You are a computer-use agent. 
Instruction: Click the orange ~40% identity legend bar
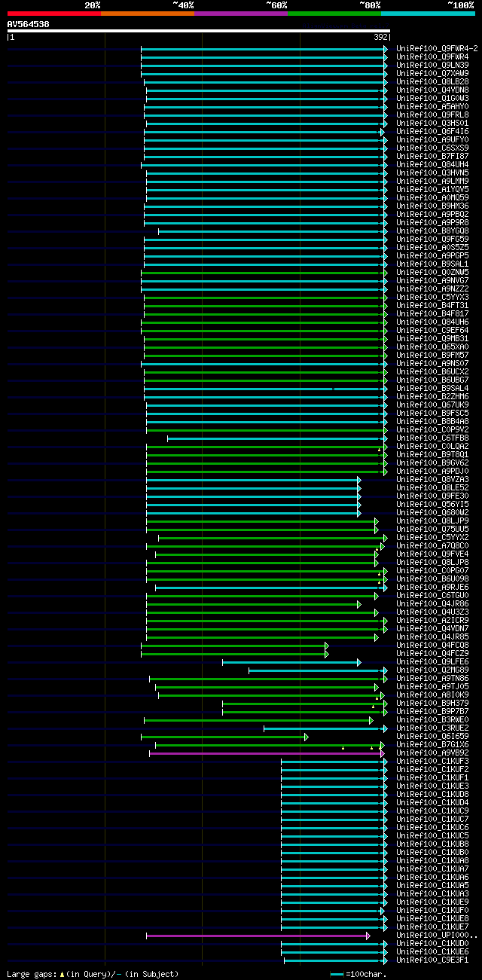(x=147, y=13)
